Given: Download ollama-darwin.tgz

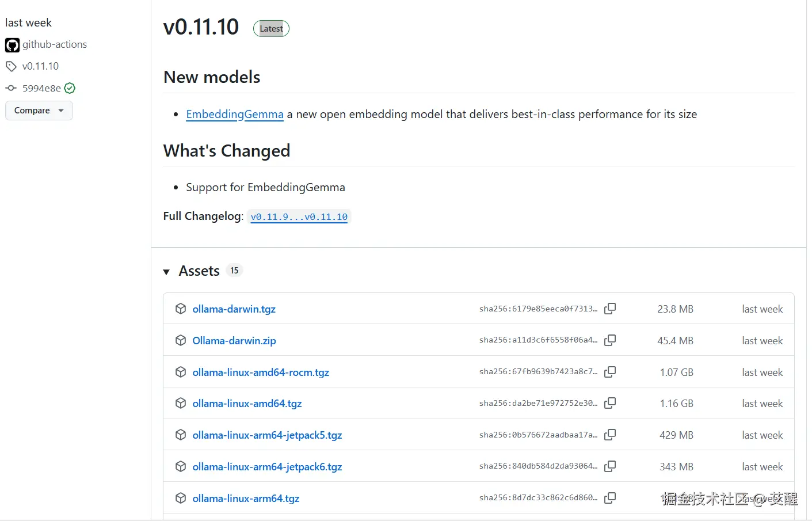Looking at the screenshot, I should 234,309.
